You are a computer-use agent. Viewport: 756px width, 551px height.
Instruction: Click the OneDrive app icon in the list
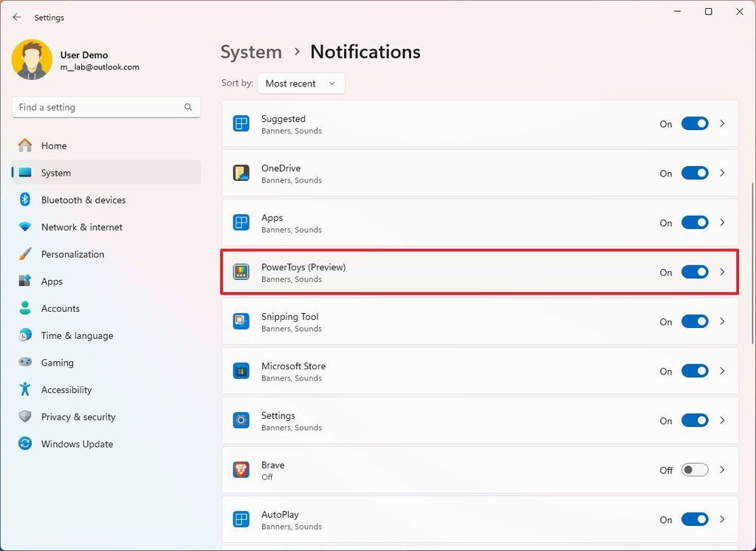240,173
